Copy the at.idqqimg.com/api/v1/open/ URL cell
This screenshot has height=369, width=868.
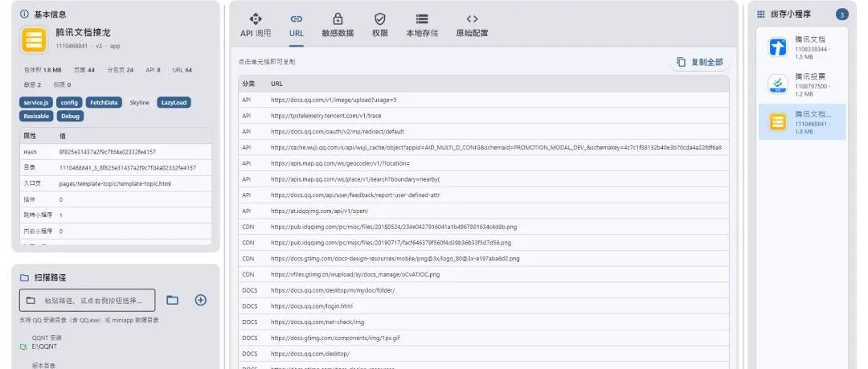[x=319, y=211]
